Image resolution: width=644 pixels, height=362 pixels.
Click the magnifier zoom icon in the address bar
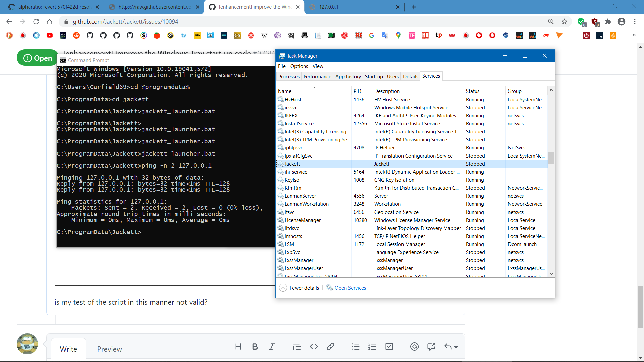click(551, 21)
